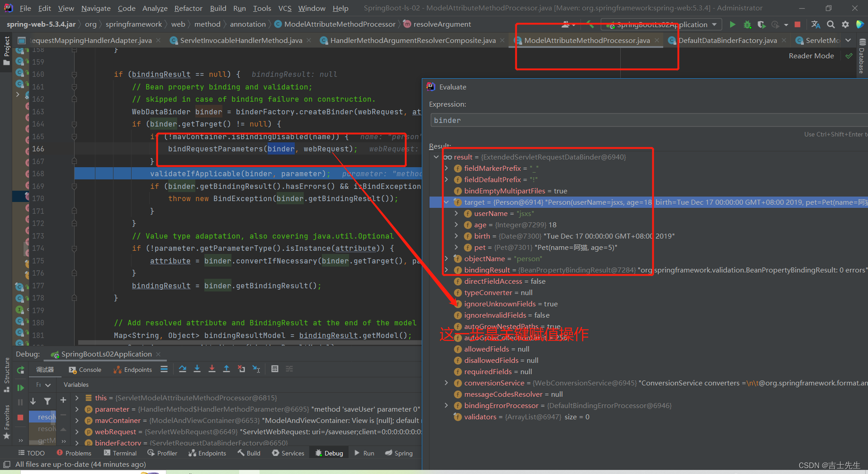Toggle Reader Mode in the editor
The width and height of the screenshot is (868, 474).
pos(811,56)
